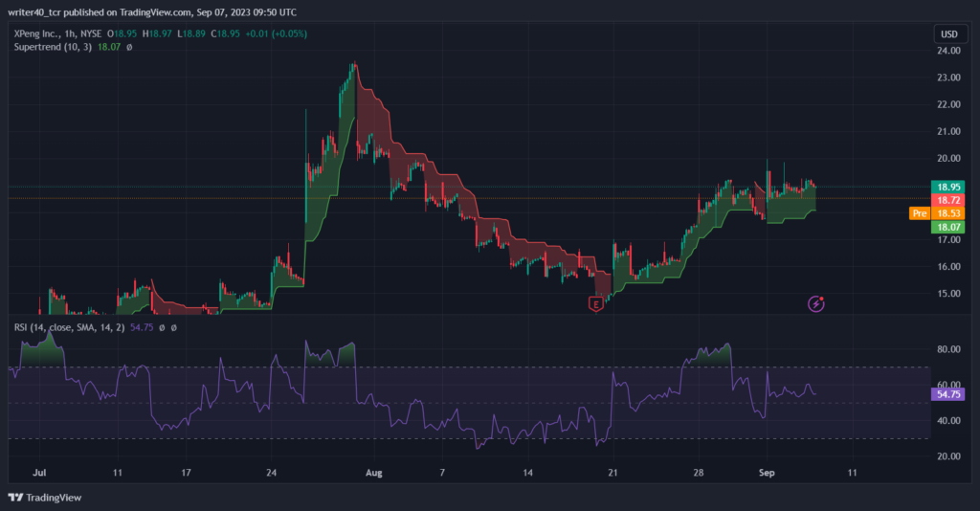This screenshot has width=980, height=511.
Task: Click the +0.01 (+0.05%) change value
Action: point(277,33)
